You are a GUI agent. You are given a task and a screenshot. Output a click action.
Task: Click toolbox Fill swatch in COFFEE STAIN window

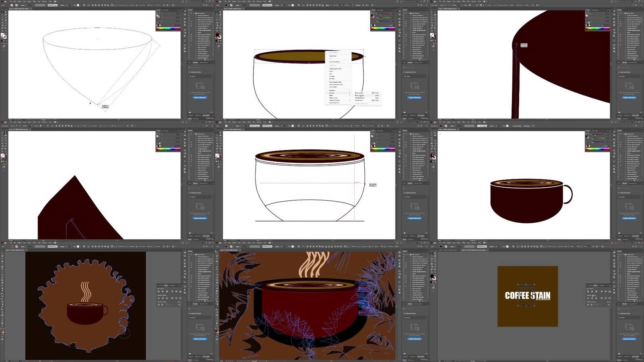point(431,277)
